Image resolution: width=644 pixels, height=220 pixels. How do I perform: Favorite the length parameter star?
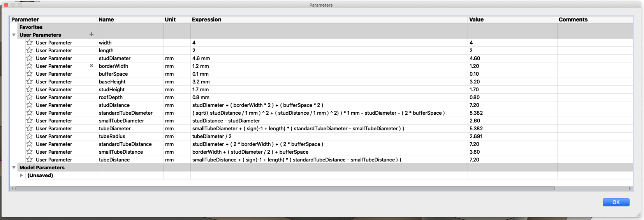[x=30, y=50]
